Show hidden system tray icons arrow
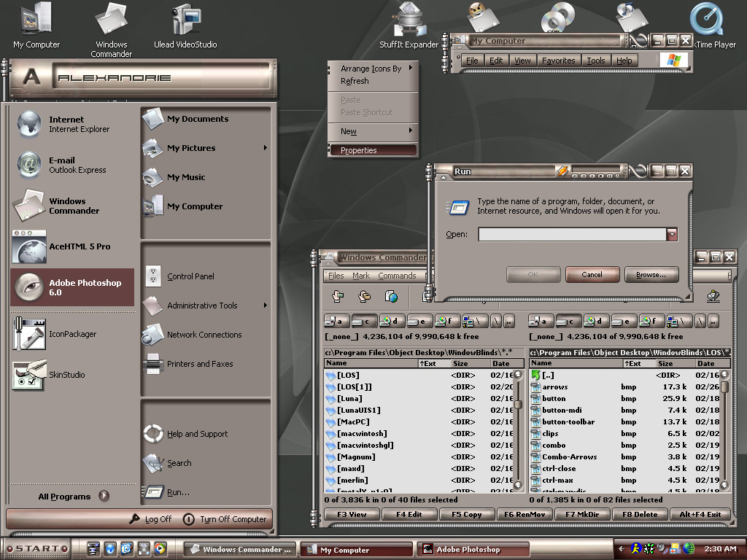 pos(622,549)
